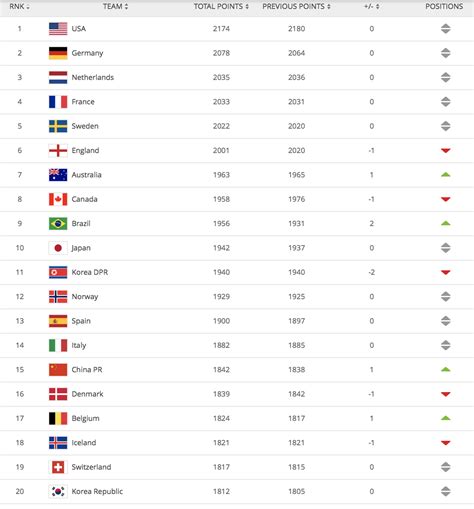Viewport: 474px width, 509px height.
Task: Open the Sweden team link
Action: tap(85, 126)
